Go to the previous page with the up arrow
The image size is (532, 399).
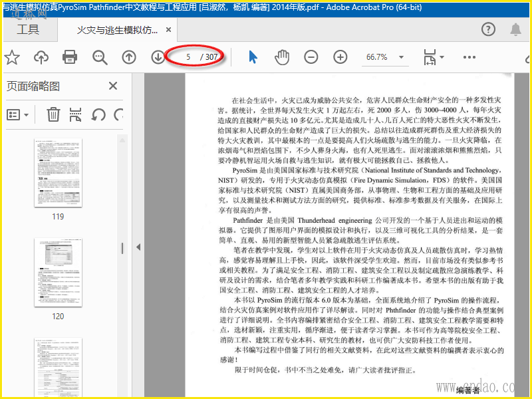[129, 57]
